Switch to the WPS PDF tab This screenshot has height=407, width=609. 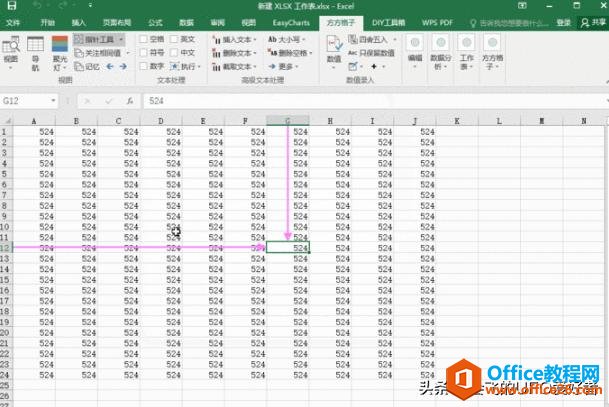coord(437,23)
